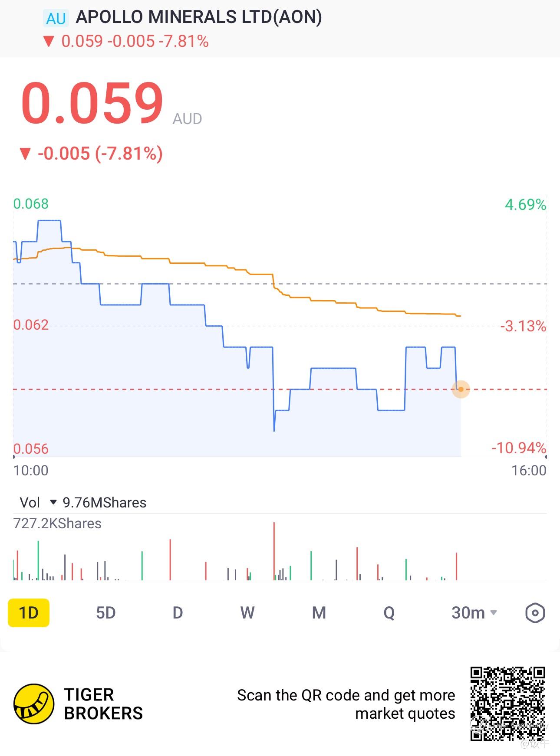Tap the Tiger Brokers logo icon
Screen dimensions: 560x756
pyautogui.click(x=34, y=704)
